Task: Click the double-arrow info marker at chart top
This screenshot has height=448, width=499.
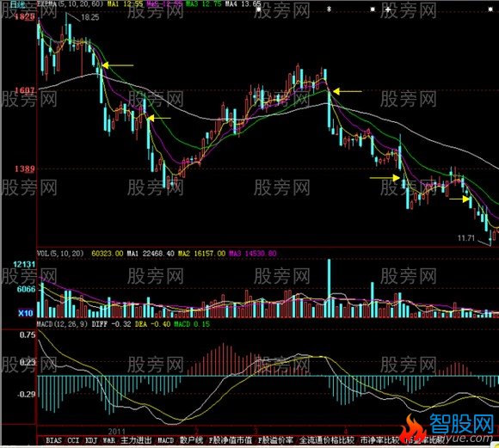Action: (x=329, y=9)
